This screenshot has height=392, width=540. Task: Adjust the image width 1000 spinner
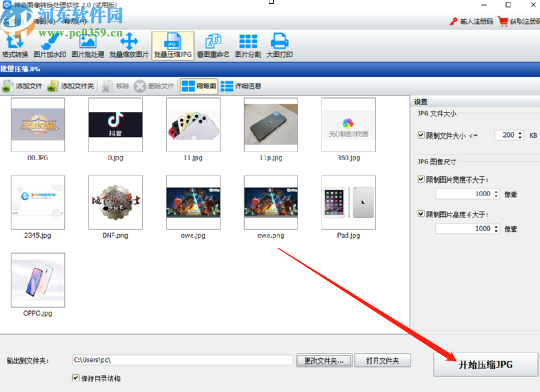tap(496, 193)
